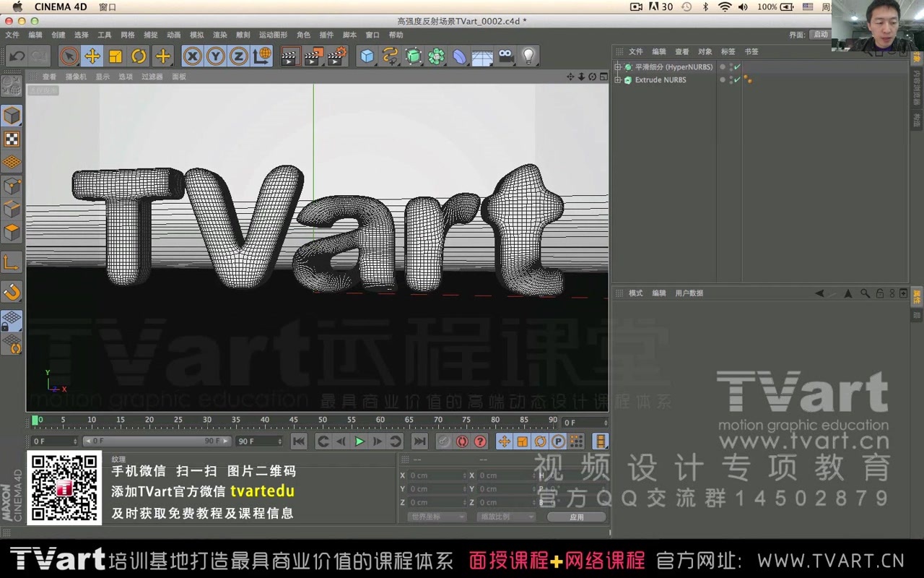Go to start of animation
Image resolution: width=924 pixels, height=578 pixels.
click(x=299, y=441)
